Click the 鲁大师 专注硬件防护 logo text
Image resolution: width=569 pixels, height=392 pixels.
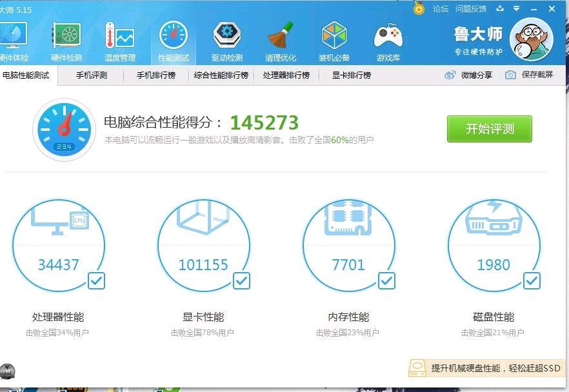[478, 41]
